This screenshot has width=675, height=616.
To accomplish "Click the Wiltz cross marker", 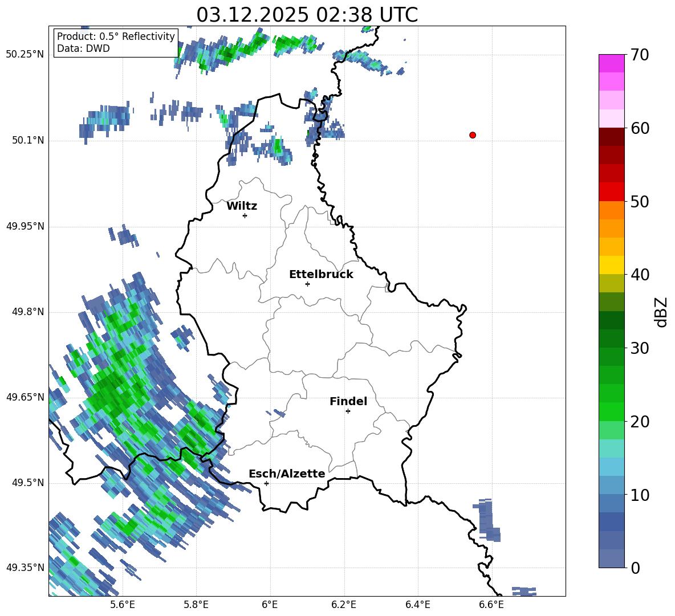I will click(245, 216).
